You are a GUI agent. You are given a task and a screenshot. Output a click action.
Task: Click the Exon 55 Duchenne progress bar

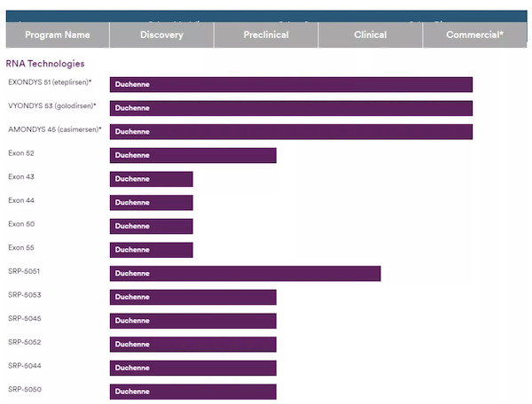pos(152,250)
